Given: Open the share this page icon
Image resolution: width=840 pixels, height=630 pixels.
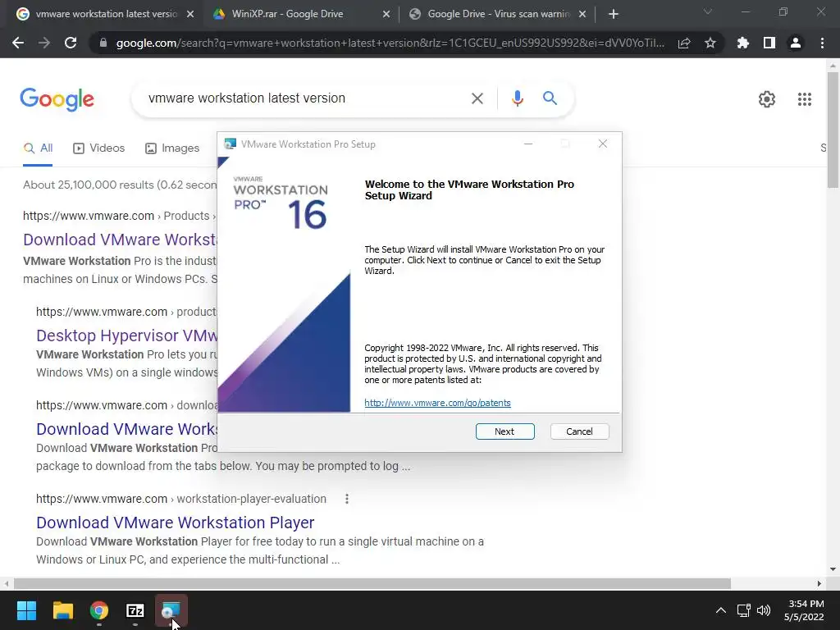Looking at the screenshot, I should pyautogui.click(x=684, y=43).
